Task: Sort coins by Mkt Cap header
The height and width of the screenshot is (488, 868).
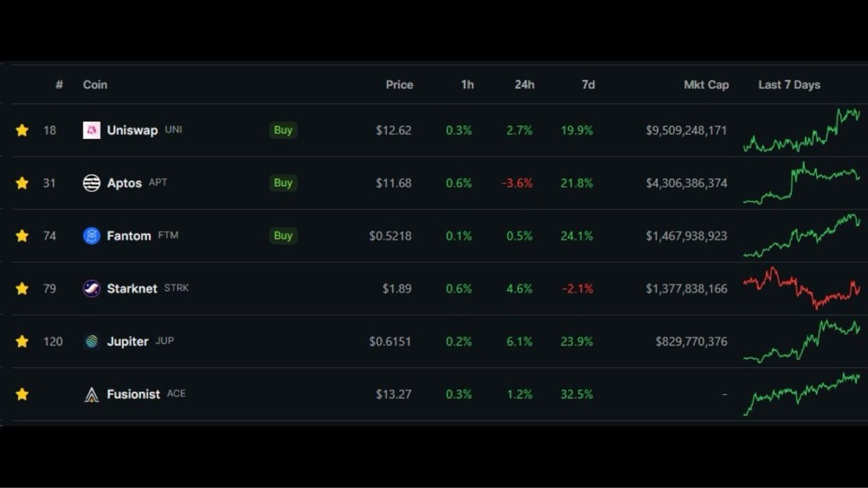Action: pos(706,85)
